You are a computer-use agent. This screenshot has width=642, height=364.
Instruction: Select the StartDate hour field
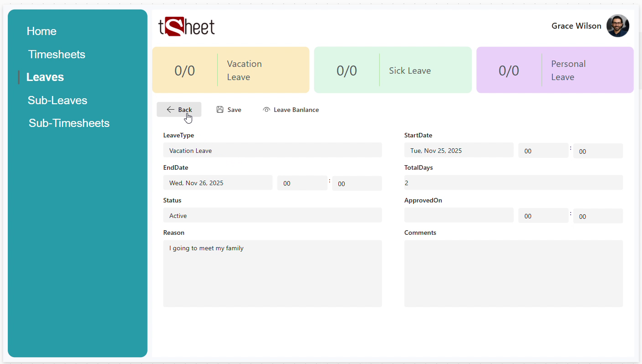pyautogui.click(x=543, y=151)
